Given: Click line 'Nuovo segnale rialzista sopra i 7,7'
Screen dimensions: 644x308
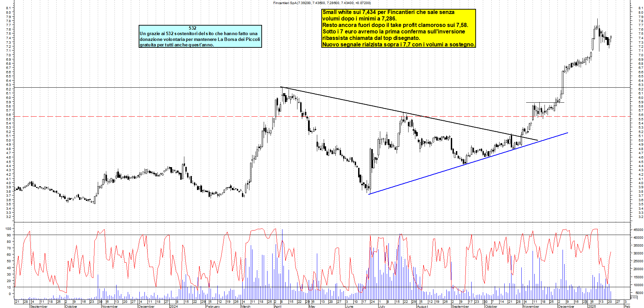Looking at the screenshot, I should (x=398, y=45).
